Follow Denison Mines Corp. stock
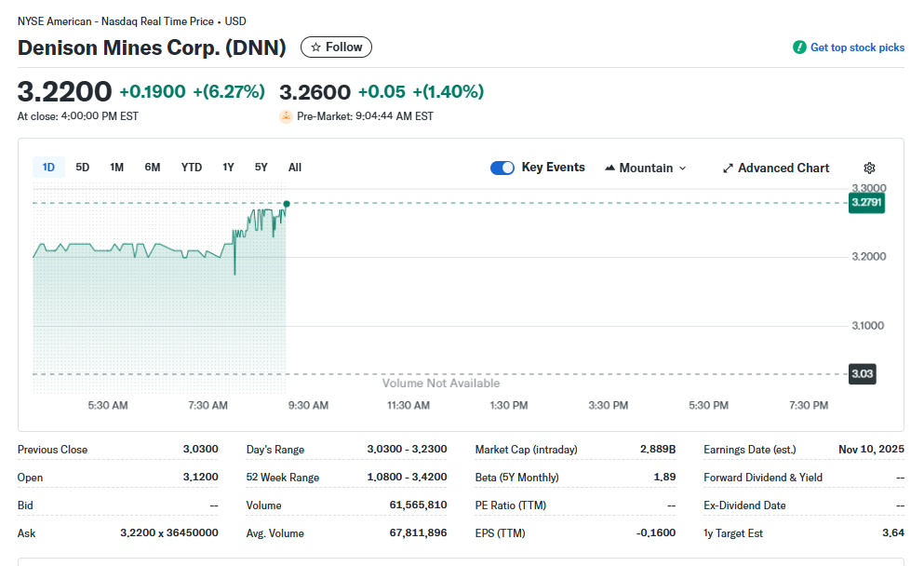Image resolution: width=924 pixels, height=566 pixels. coord(336,47)
